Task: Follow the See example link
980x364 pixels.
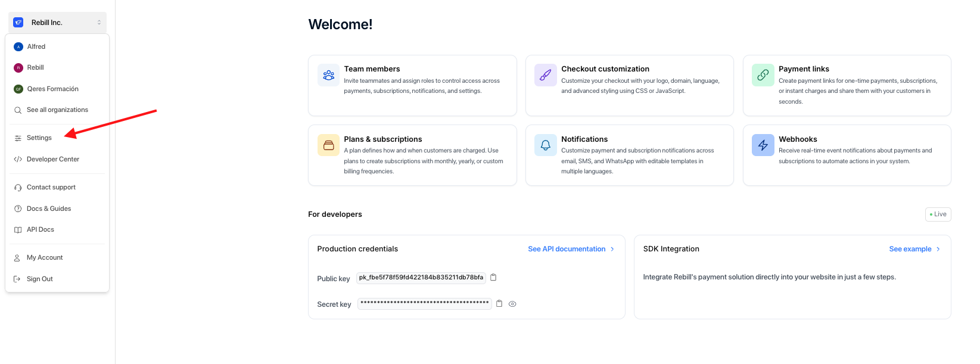Action: coord(910,249)
